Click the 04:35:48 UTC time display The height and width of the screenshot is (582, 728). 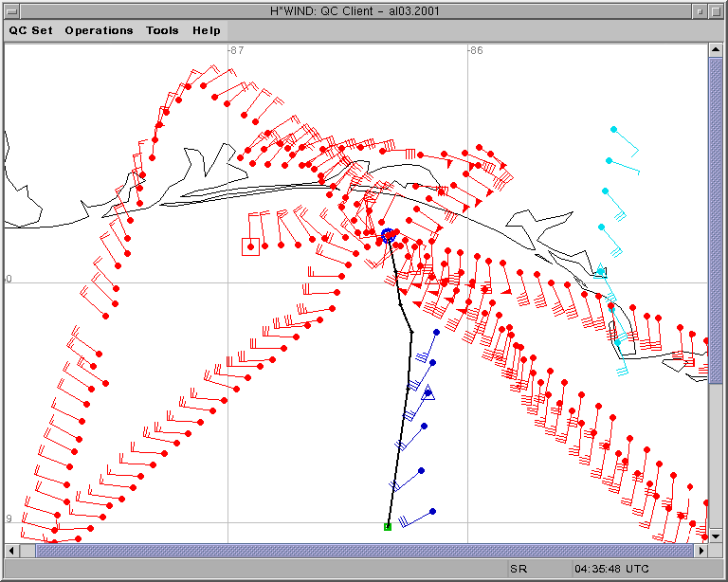pyautogui.click(x=611, y=569)
